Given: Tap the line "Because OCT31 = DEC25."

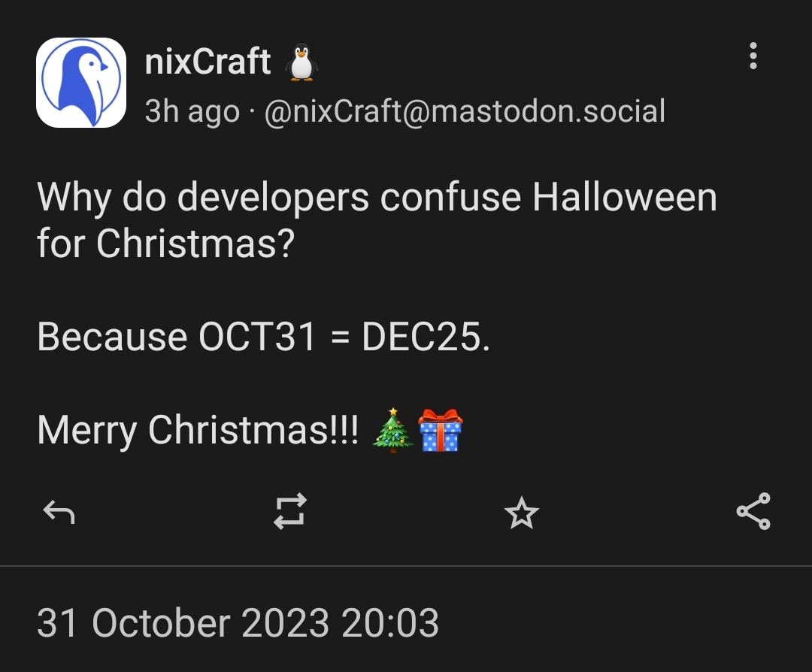Looking at the screenshot, I should [263, 338].
